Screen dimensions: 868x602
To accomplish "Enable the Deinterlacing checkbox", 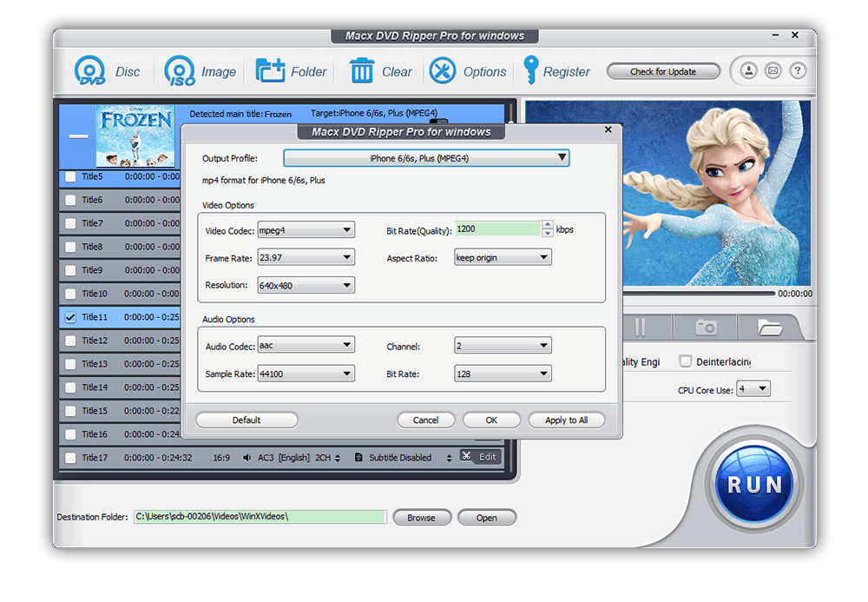I will tap(686, 361).
